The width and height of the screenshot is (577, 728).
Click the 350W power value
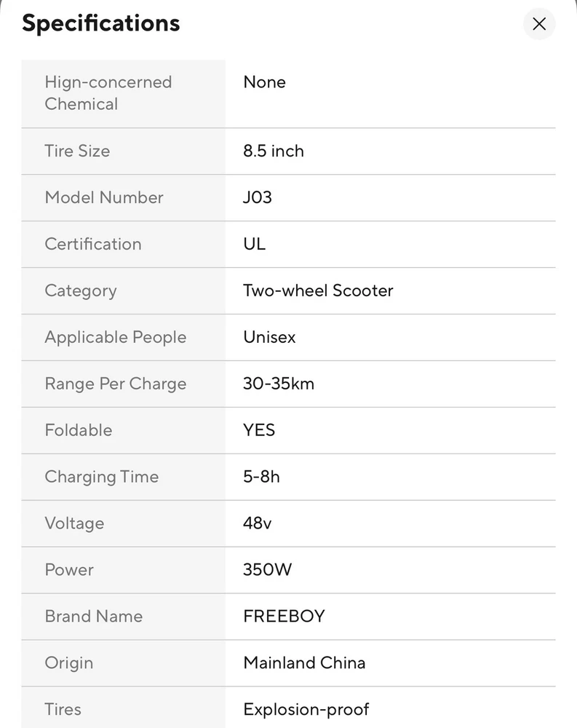coord(267,570)
